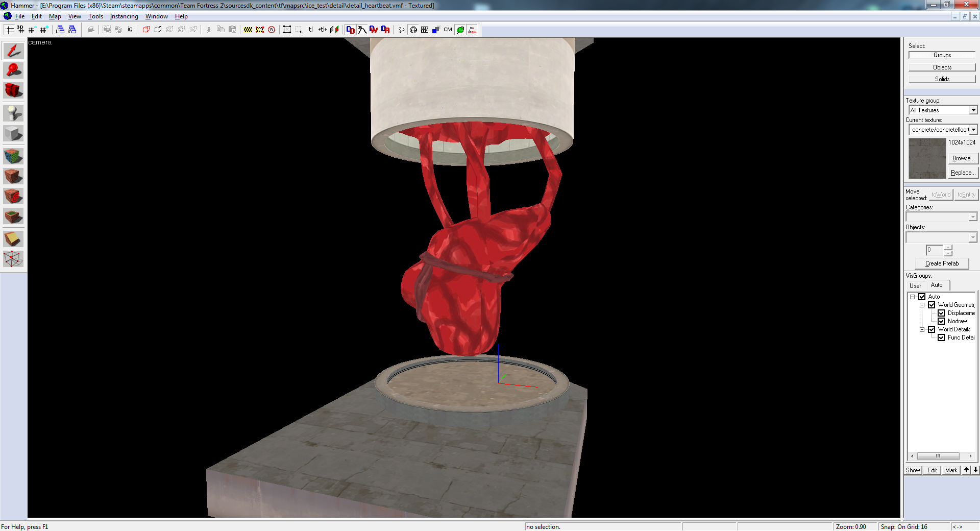
Task: Click the CM collision models icon
Action: coord(448,30)
